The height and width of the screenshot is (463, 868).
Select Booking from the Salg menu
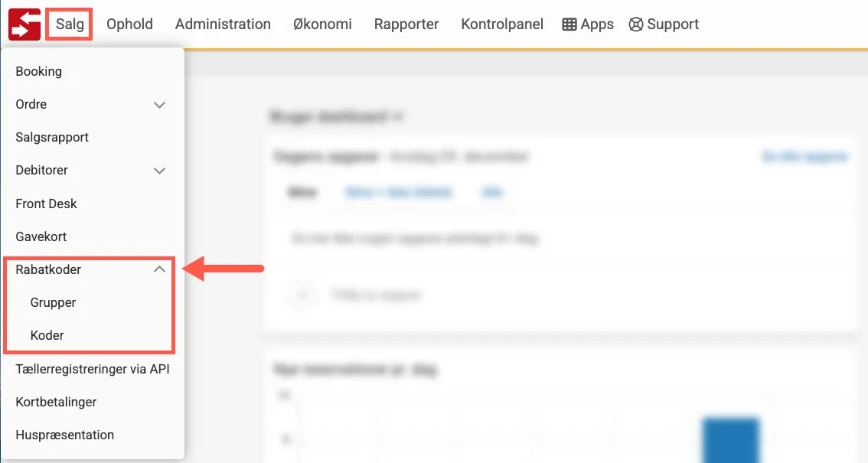(39, 71)
